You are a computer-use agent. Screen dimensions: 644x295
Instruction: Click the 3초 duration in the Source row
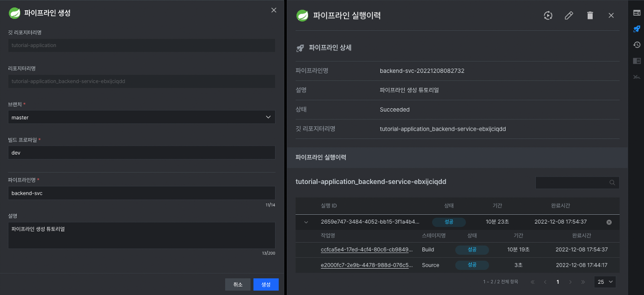click(x=518, y=265)
